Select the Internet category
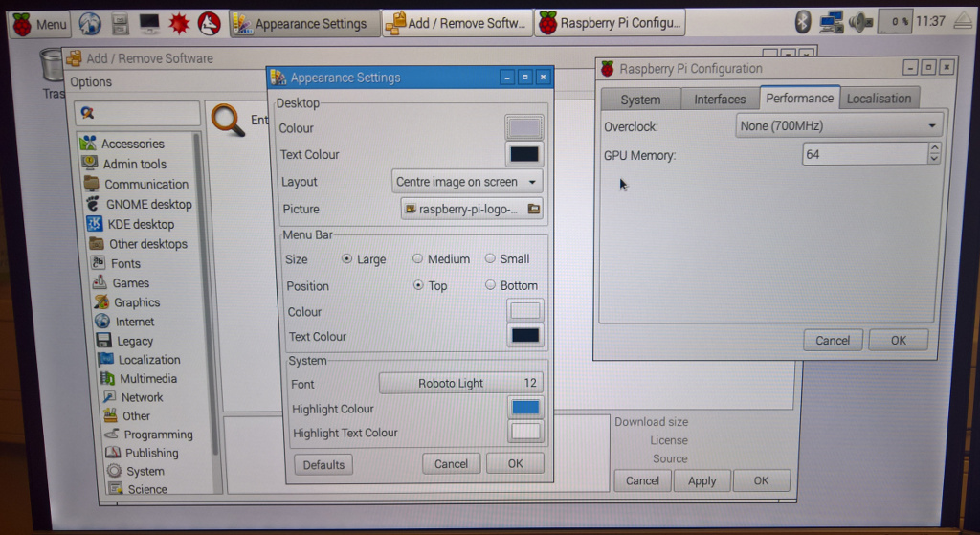980x535 pixels. tap(125, 322)
